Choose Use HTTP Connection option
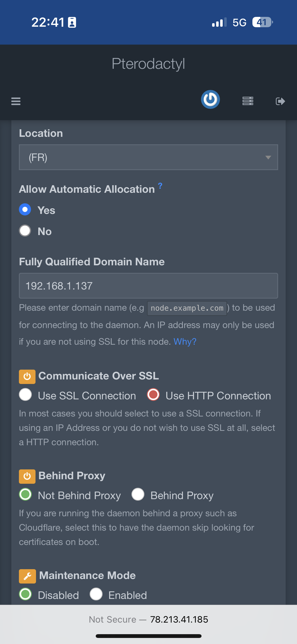Image resolution: width=297 pixels, height=644 pixels. 153,395
